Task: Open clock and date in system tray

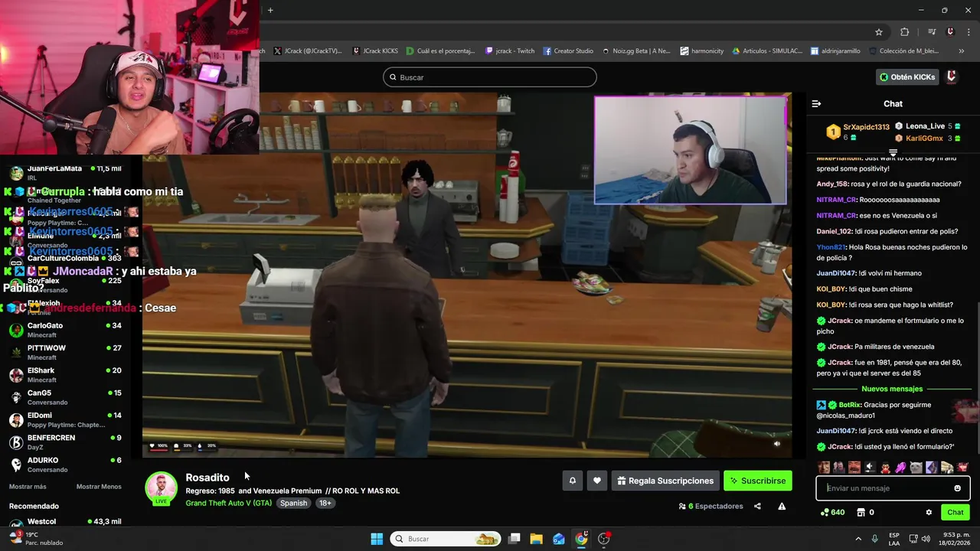Action: point(956,539)
